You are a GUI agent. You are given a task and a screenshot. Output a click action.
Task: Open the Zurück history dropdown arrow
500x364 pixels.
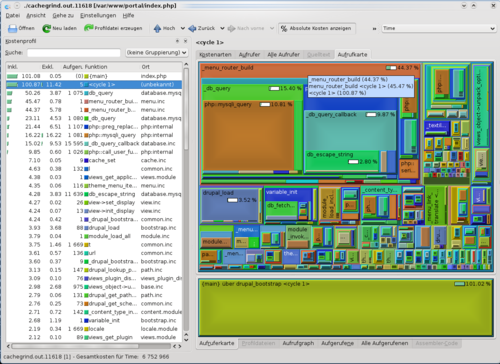(x=222, y=28)
